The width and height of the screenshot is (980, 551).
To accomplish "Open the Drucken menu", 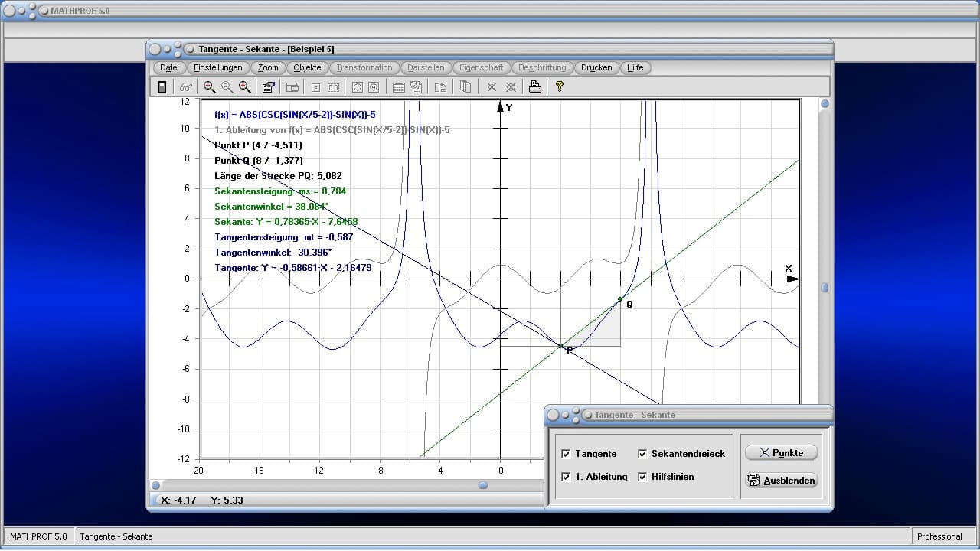I will (x=596, y=67).
